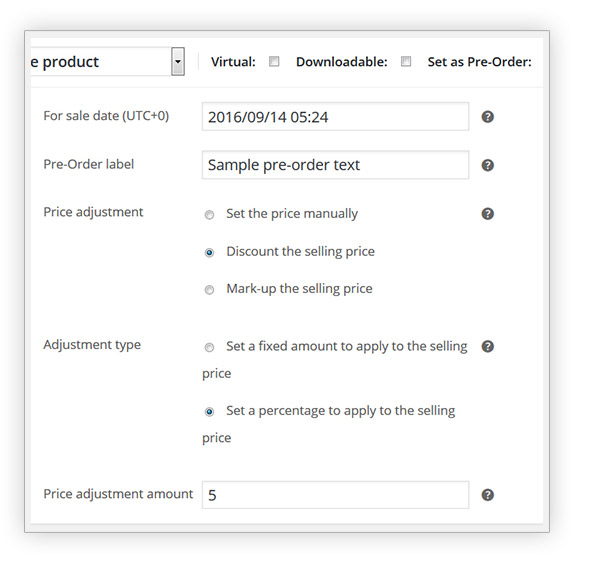Screen dimensions: 600x564
Task: Open help tooltip for For sale date
Action: tap(488, 117)
